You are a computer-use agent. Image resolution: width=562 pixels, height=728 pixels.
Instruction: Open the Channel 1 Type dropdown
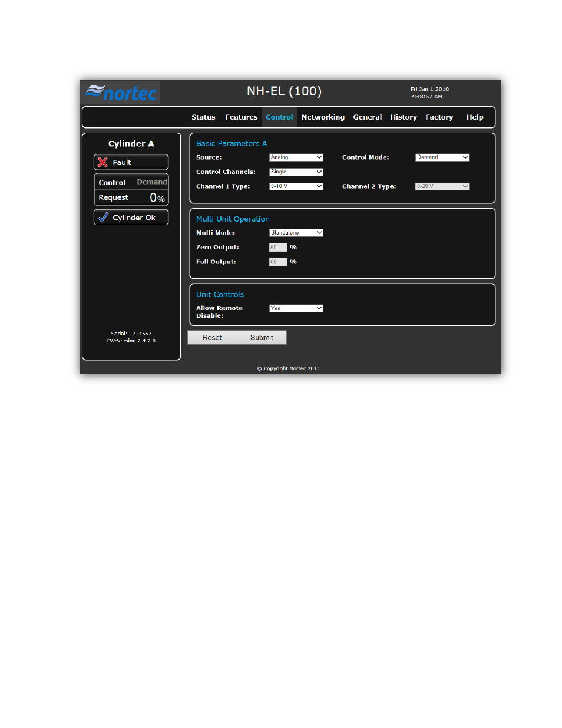(296, 186)
